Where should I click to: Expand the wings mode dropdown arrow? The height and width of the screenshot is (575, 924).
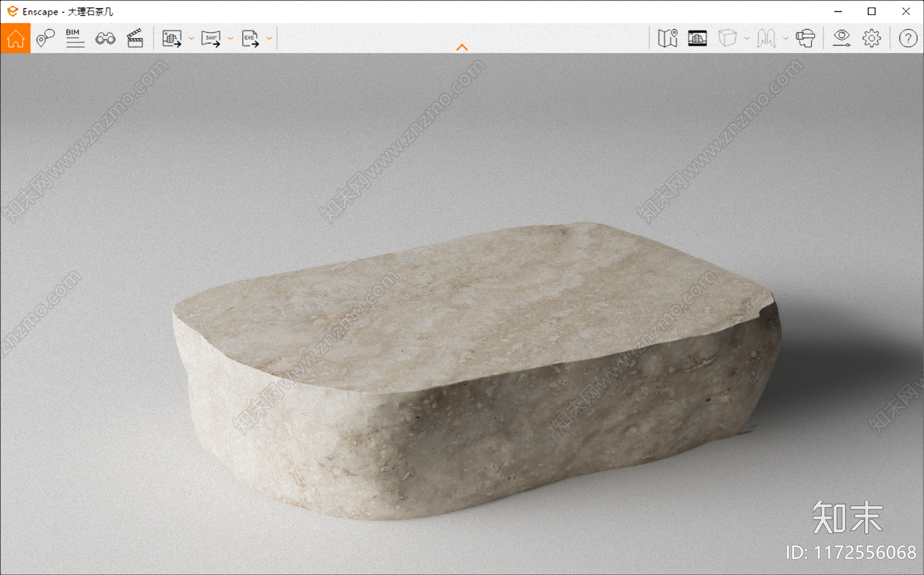tap(785, 39)
